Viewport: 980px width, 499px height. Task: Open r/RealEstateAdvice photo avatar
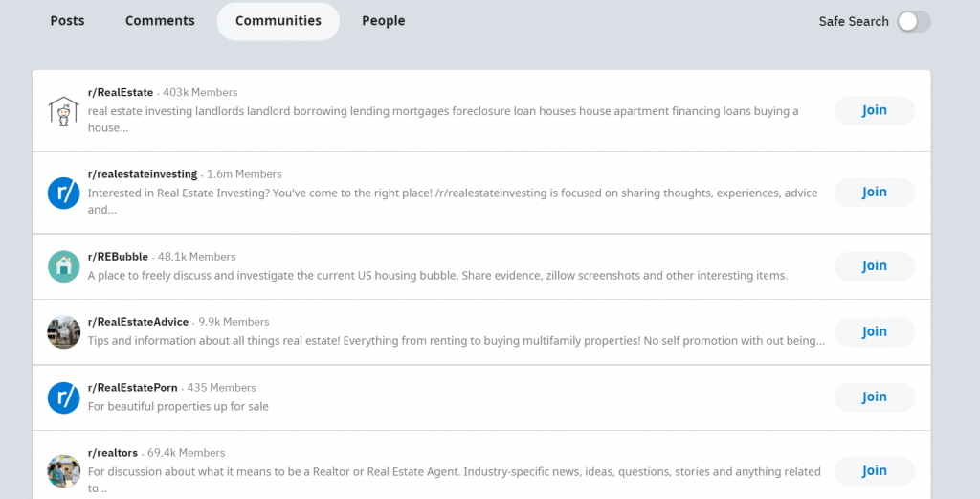[x=63, y=332]
